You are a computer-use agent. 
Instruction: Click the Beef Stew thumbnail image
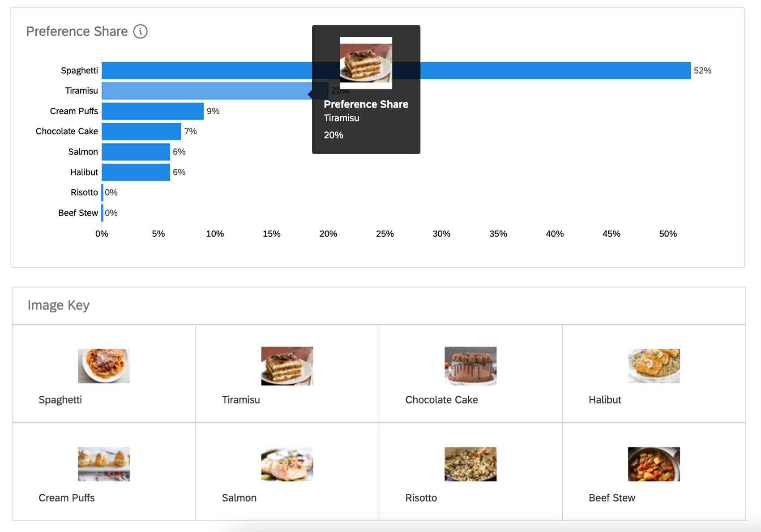point(654,464)
